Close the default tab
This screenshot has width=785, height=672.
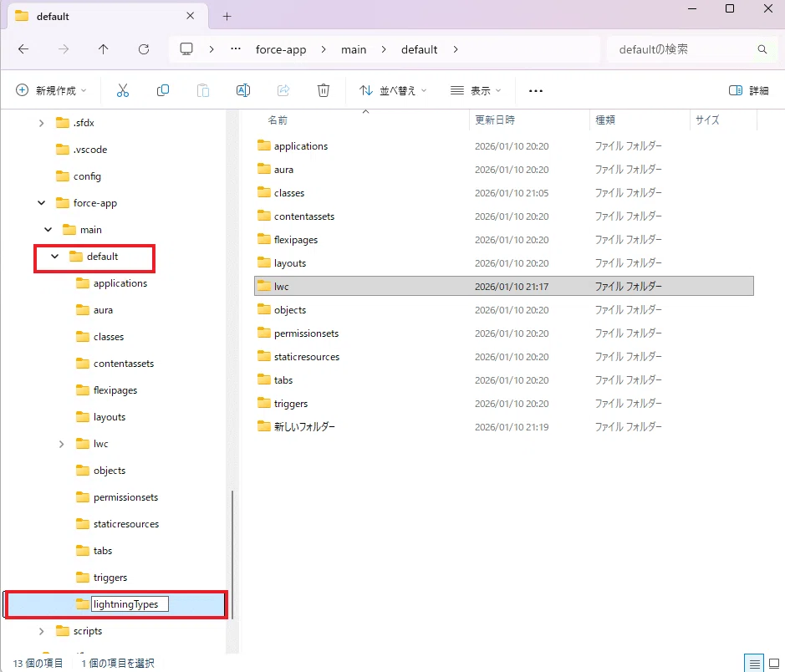pos(191,16)
